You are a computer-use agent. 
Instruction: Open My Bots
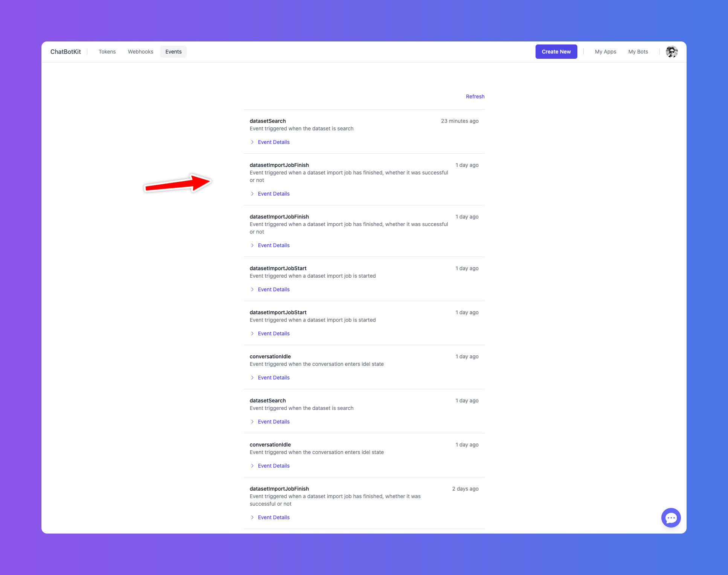[638, 52]
